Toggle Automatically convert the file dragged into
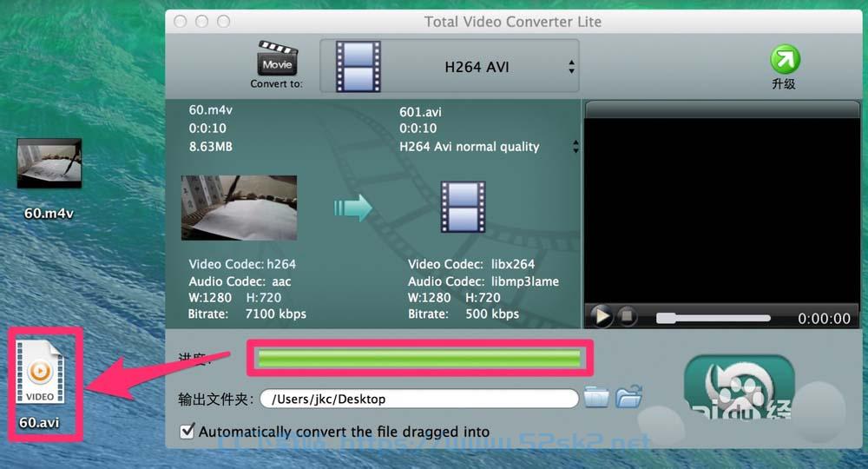This screenshot has width=868, height=469. (x=187, y=430)
